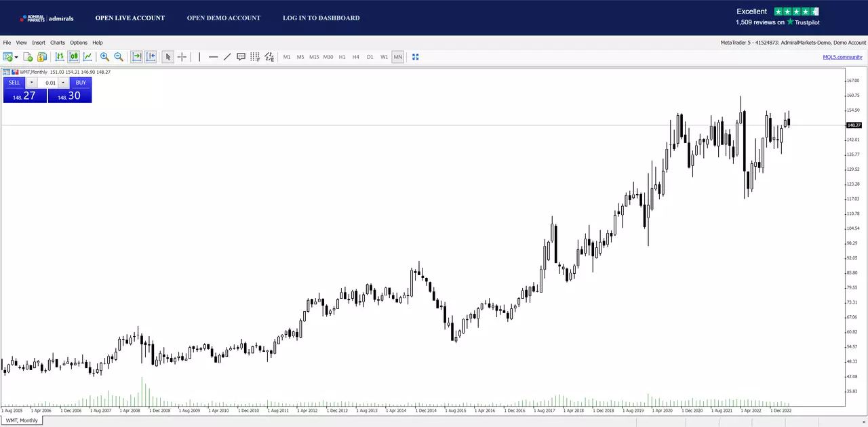The width and height of the screenshot is (868, 427).
Task: Switch to candlestick chart type
Action: point(73,57)
